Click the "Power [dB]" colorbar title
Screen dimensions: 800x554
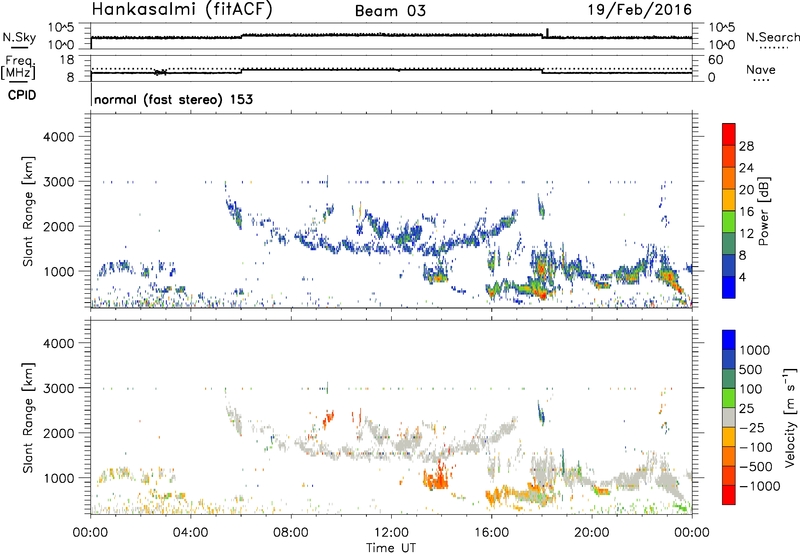tap(764, 211)
